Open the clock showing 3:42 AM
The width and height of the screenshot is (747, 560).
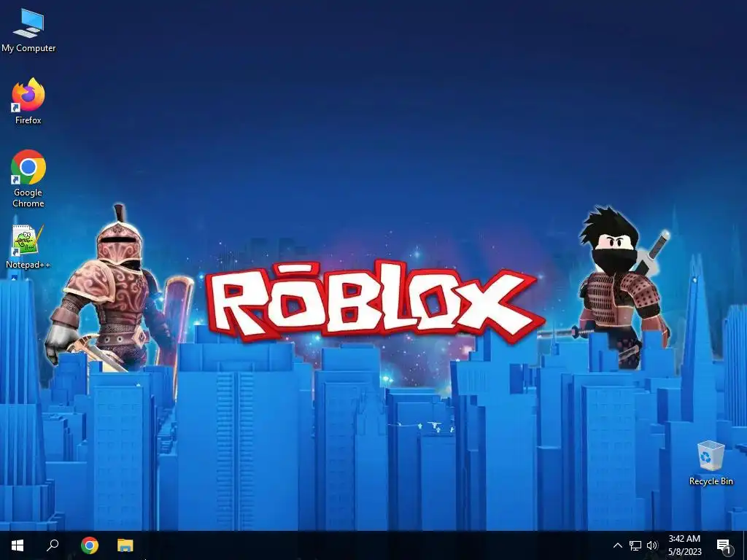(684, 545)
